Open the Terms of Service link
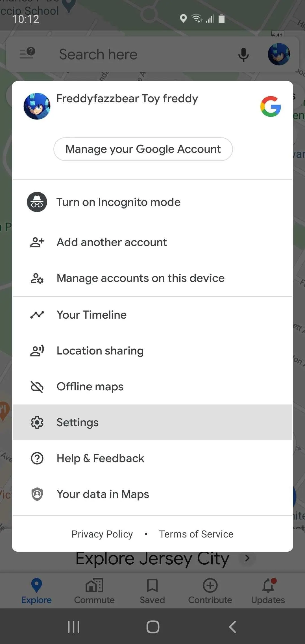Screen dimensions: 305x644 point(196,534)
